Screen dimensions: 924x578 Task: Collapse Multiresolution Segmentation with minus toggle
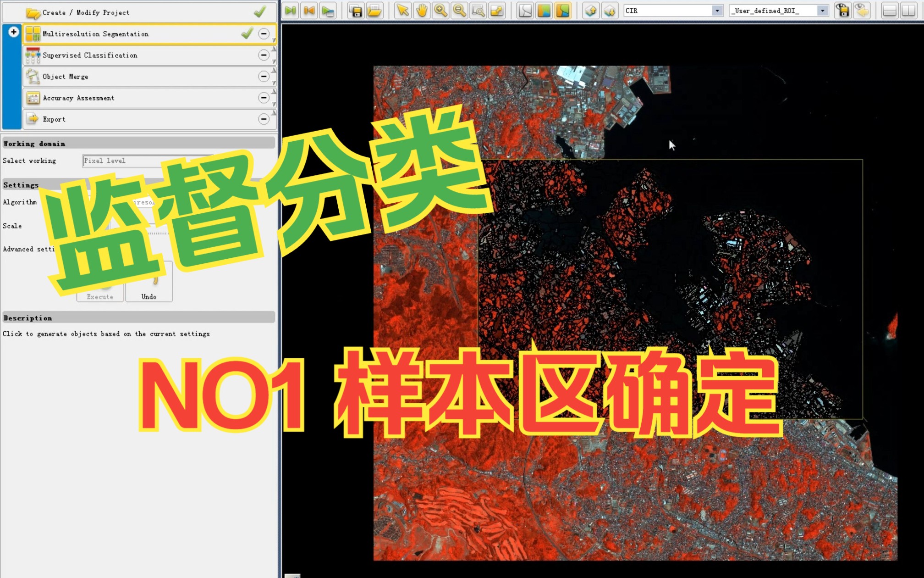click(x=264, y=33)
